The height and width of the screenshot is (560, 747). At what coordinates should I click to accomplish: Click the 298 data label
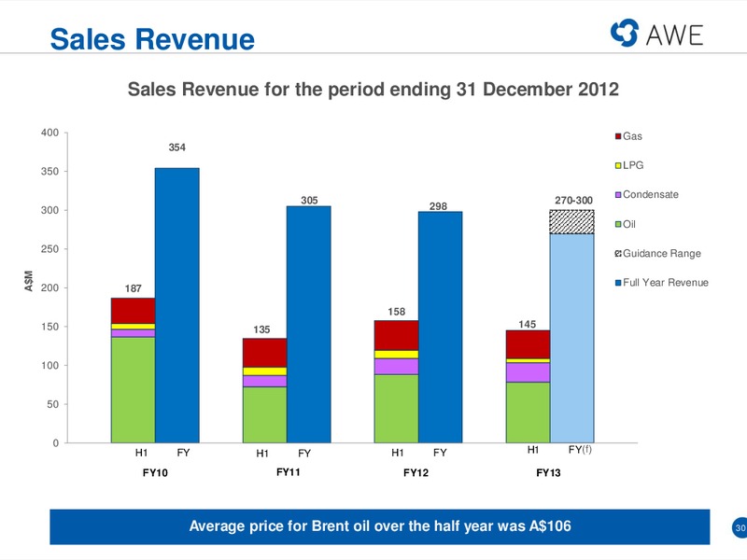coord(438,206)
